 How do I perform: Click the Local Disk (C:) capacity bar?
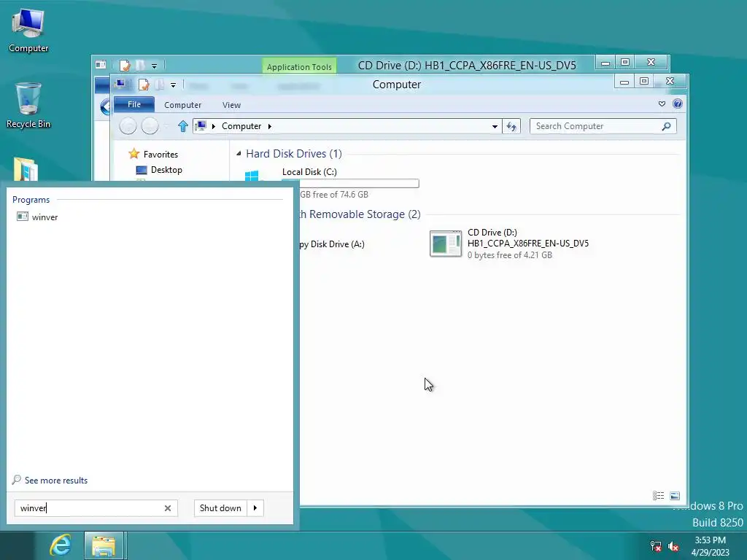click(350, 183)
